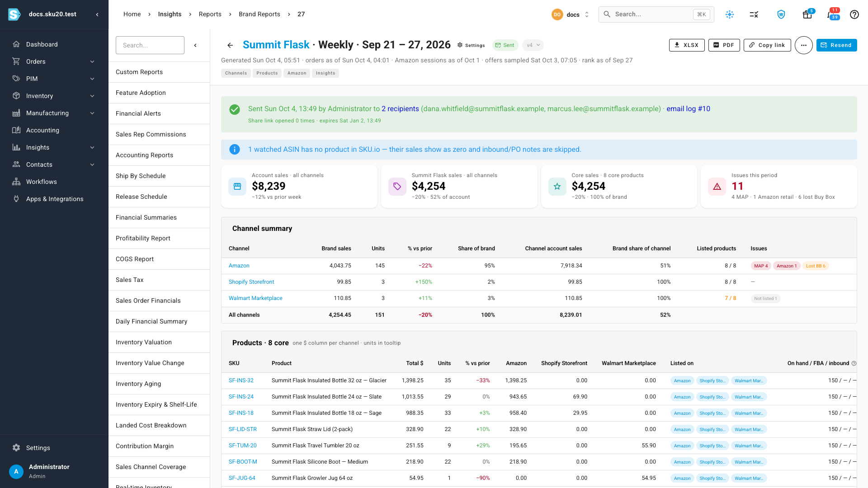Click the Dashboard home icon
This screenshot has width=868, height=488.
click(x=16, y=44)
